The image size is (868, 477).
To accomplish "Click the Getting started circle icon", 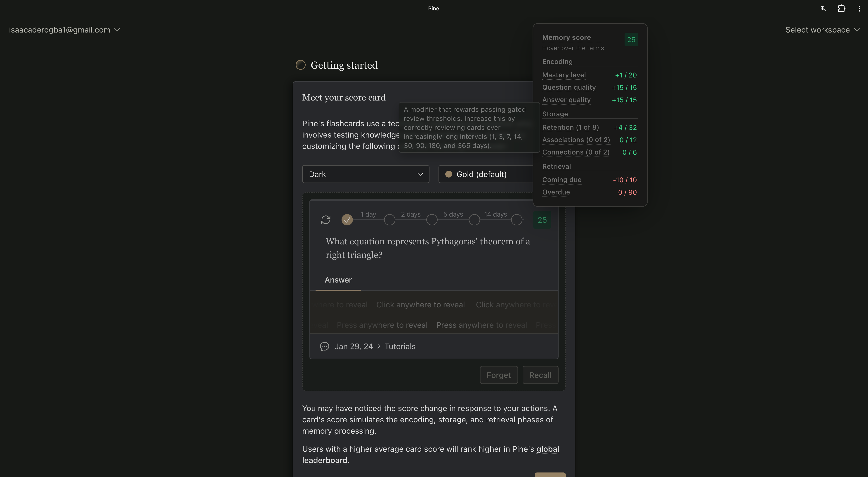I will point(300,65).
